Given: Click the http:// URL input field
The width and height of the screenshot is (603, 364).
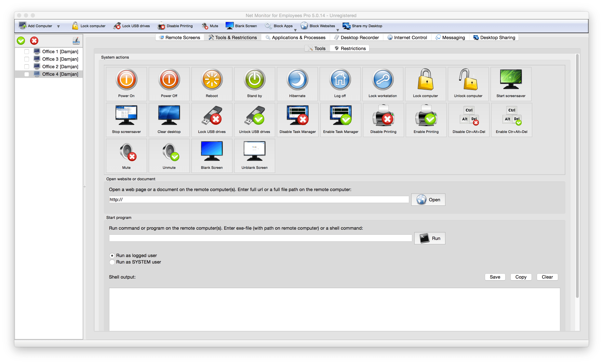Looking at the screenshot, I should click(x=259, y=200).
